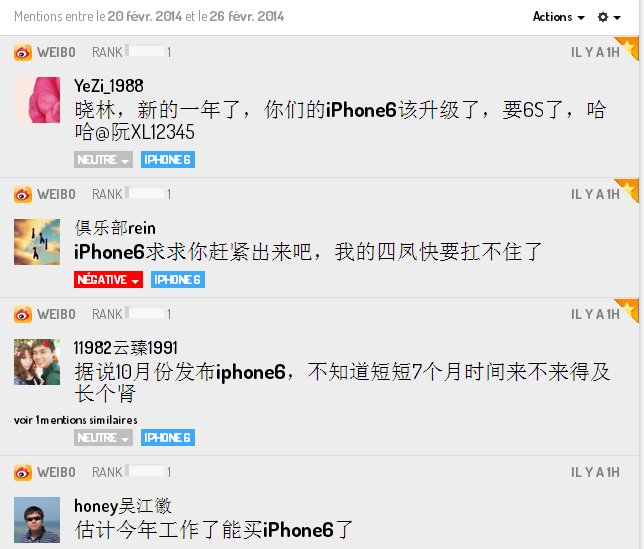This screenshot has width=644, height=549.
Task: Click IPHONE 6 tag on YeZi_1988 mention
Action: (x=168, y=160)
